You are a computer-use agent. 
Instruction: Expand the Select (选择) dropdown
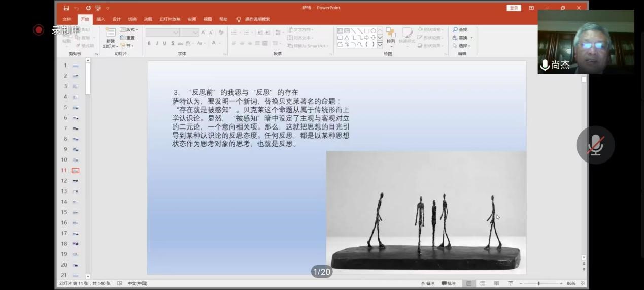462,46
